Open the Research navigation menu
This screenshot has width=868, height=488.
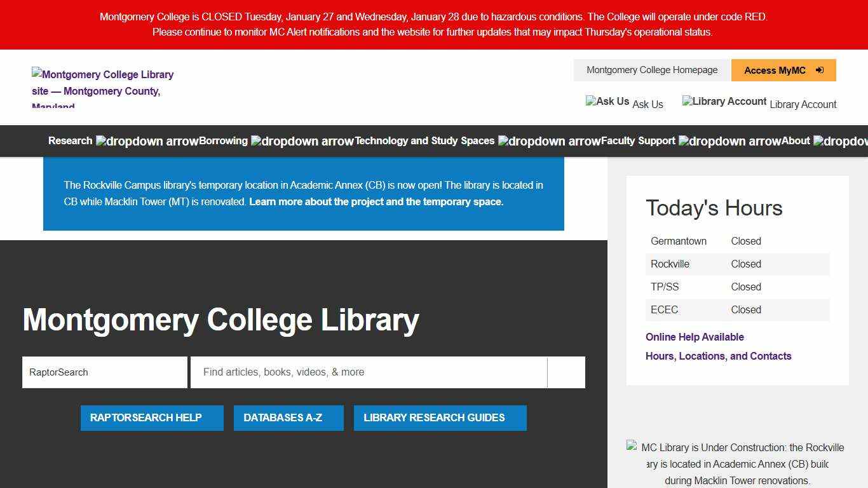69,140
